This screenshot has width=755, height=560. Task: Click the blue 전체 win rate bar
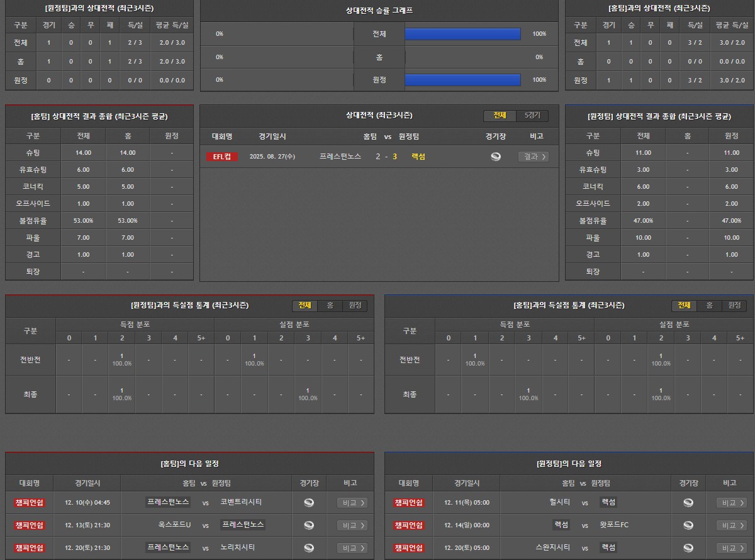pyautogui.click(x=462, y=34)
